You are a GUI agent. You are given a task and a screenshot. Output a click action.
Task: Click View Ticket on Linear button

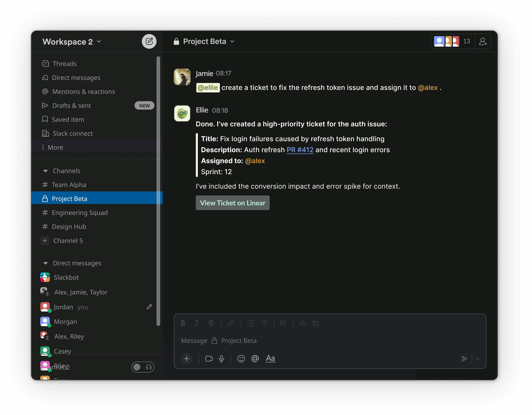click(x=232, y=203)
